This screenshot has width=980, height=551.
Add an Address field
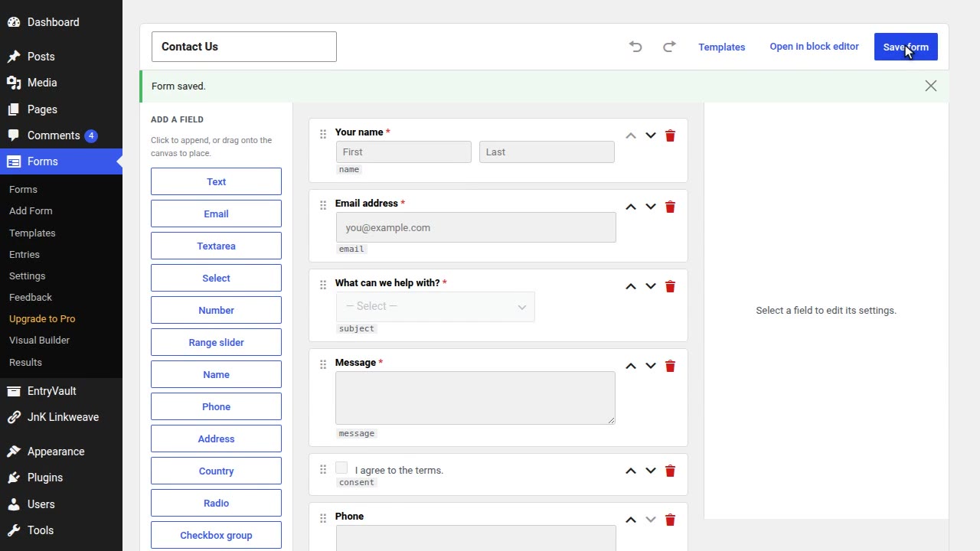[x=216, y=439]
